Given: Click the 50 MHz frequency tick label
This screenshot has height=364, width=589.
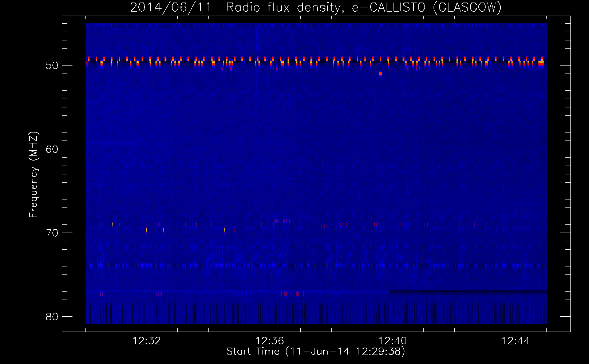Looking at the screenshot, I should pyautogui.click(x=52, y=66).
